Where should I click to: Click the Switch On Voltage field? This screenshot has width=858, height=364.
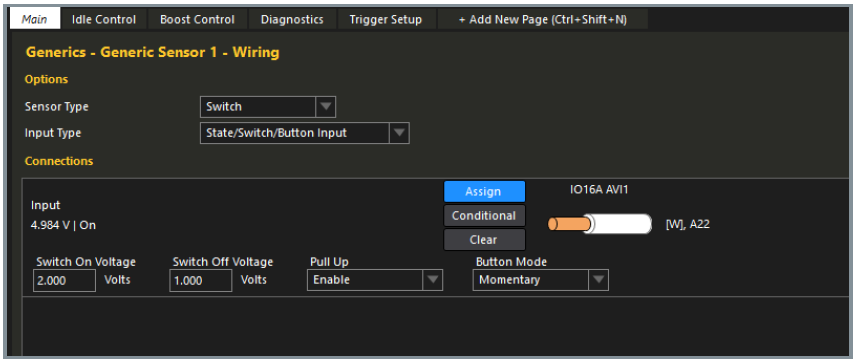point(65,281)
